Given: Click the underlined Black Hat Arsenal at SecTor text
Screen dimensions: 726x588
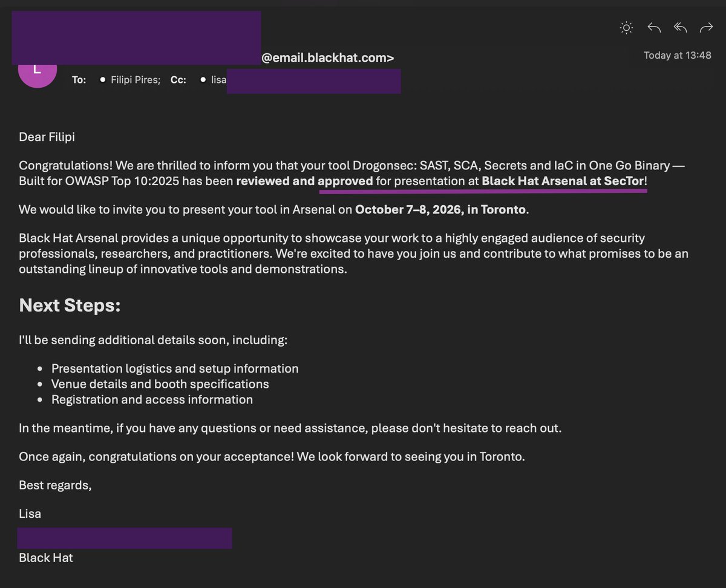Looking at the screenshot, I should click(x=563, y=181).
